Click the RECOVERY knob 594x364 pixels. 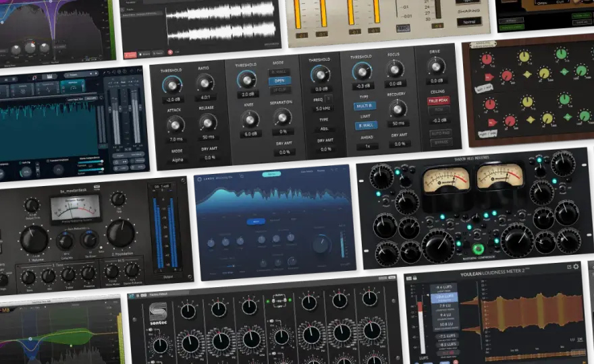[x=398, y=109]
